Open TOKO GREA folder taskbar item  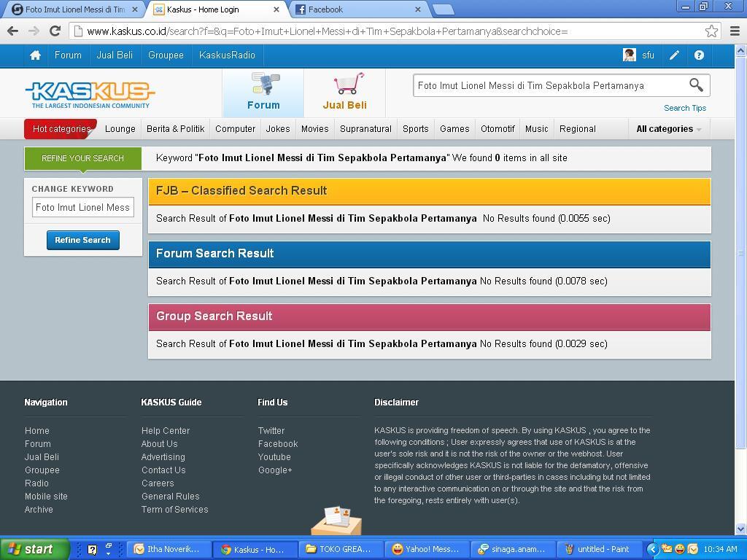(340, 549)
